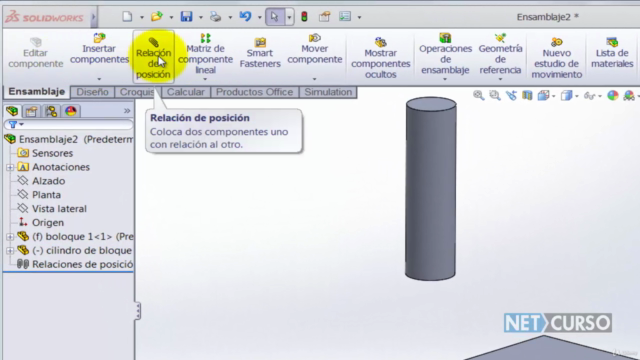Expand hidden panel tabs chevron

[x=127, y=111]
